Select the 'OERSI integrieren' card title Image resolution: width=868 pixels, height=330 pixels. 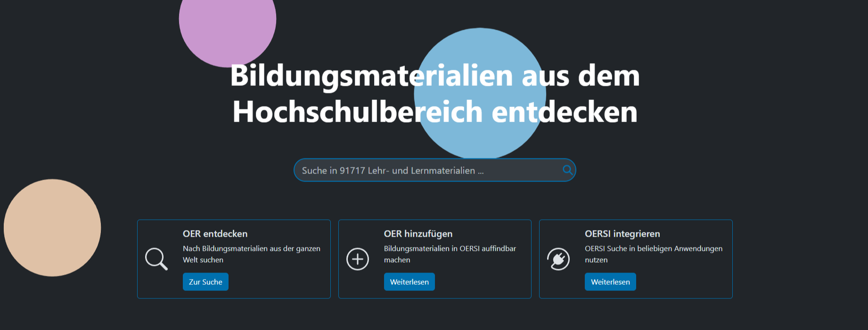622,234
